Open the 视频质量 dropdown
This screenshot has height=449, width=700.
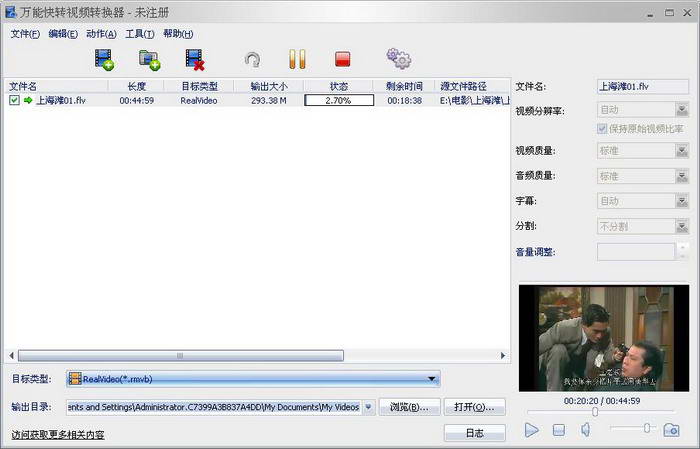(682, 150)
